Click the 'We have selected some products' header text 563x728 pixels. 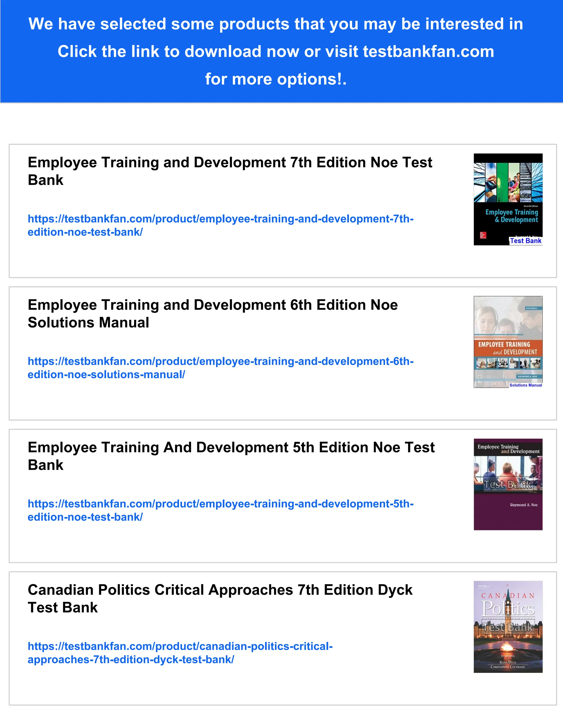tap(275, 24)
